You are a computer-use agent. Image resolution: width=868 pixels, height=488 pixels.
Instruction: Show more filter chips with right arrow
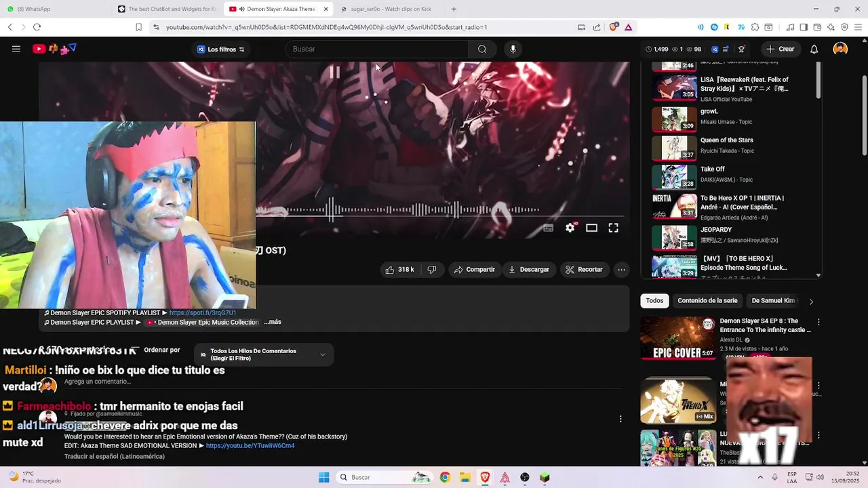coord(811,302)
